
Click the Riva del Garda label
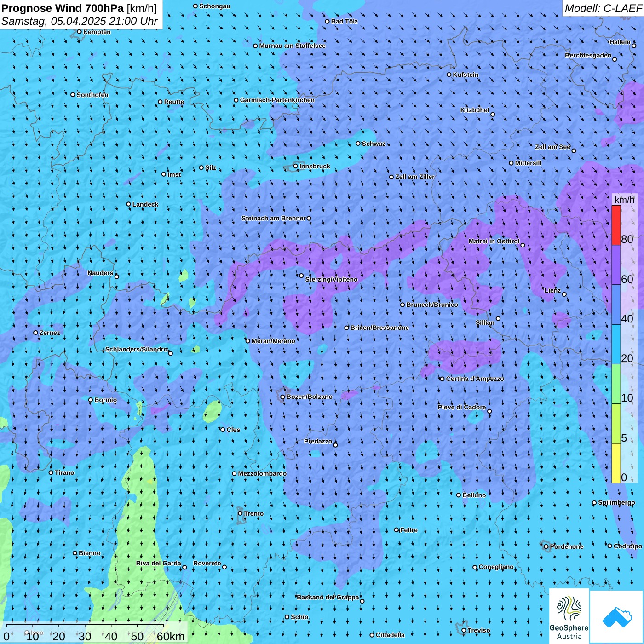159,563
